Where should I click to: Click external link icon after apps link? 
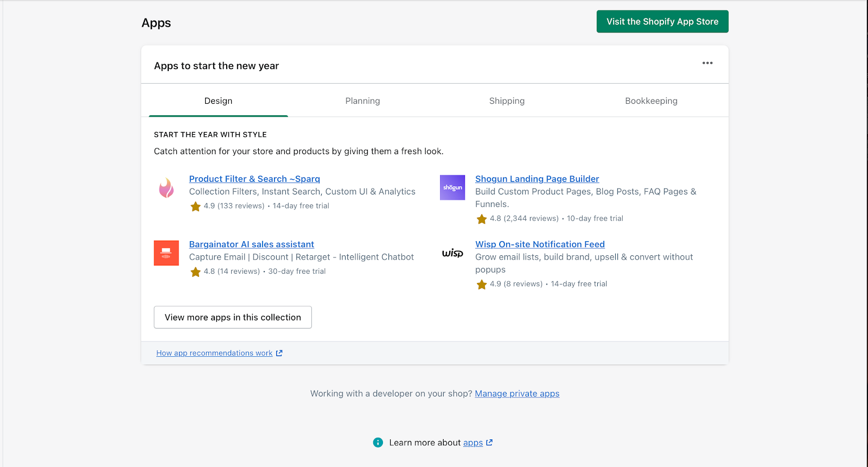489,443
